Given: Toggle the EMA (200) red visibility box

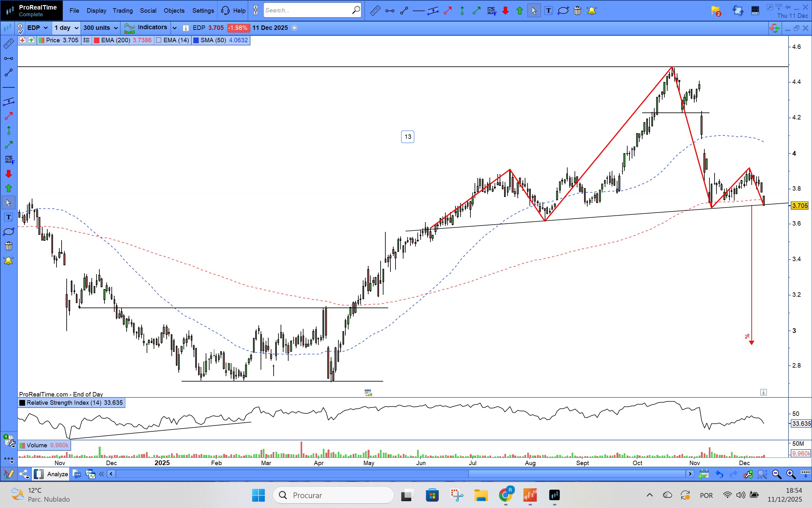Looking at the screenshot, I should (97, 40).
